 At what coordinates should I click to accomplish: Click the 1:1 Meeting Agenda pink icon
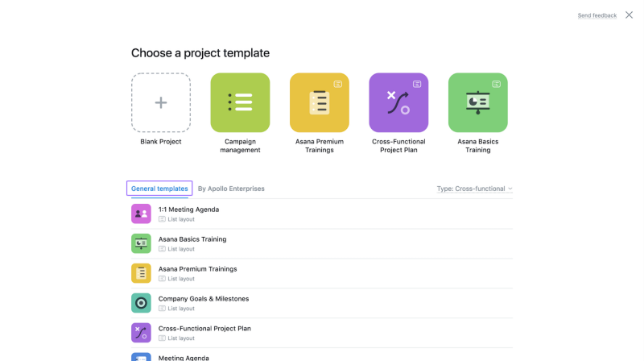coord(141,214)
